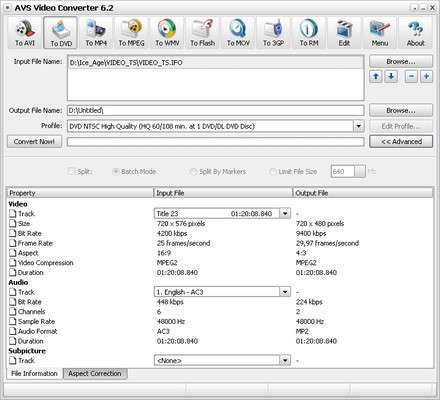Click the output bit rate 9400 kbps
440x400 pixels.
pyautogui.click(x=311, y=233)
